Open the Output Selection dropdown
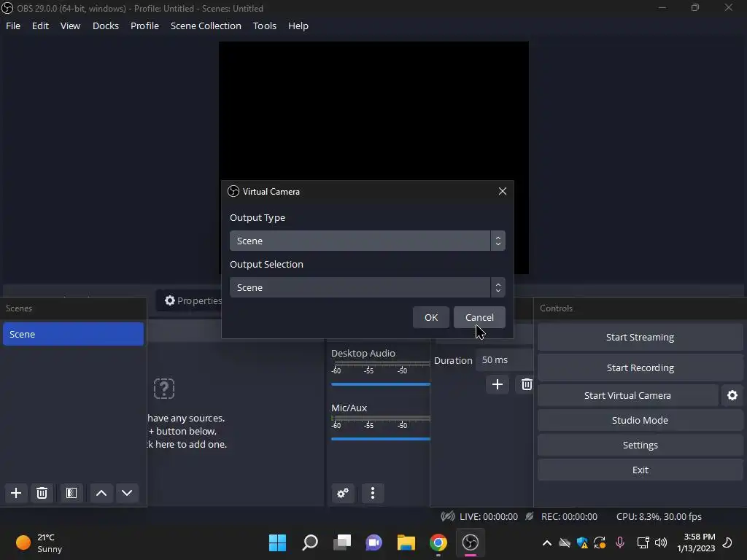 tap(368, 287)
